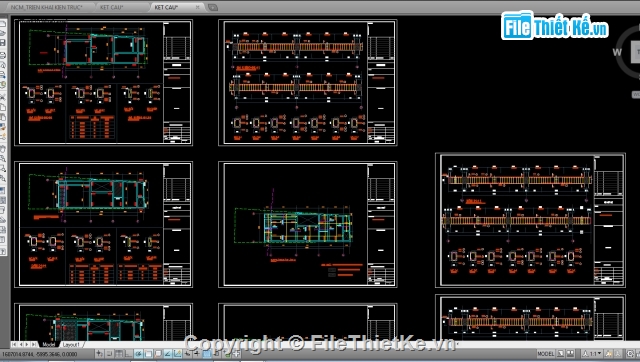Switch to the Layout1 tab
Viewport: 640px width, 362px height.
click(71, 344)
